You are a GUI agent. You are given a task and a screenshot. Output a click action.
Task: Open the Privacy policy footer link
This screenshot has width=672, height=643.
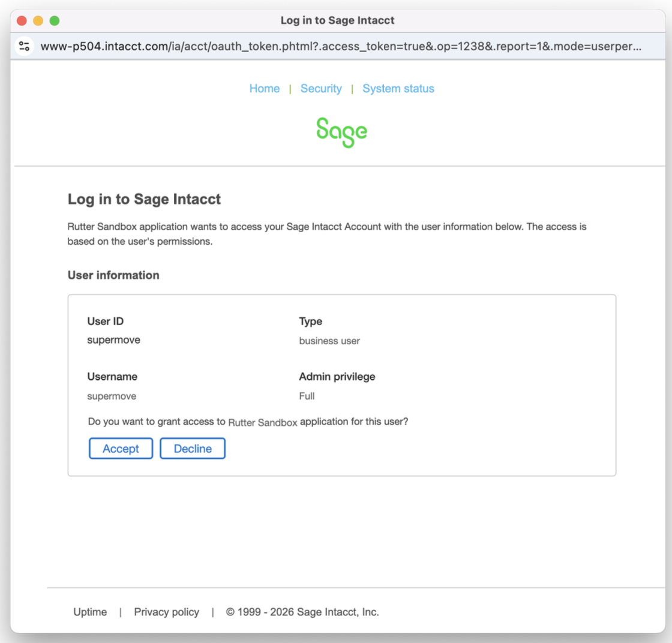coord(167,612)
